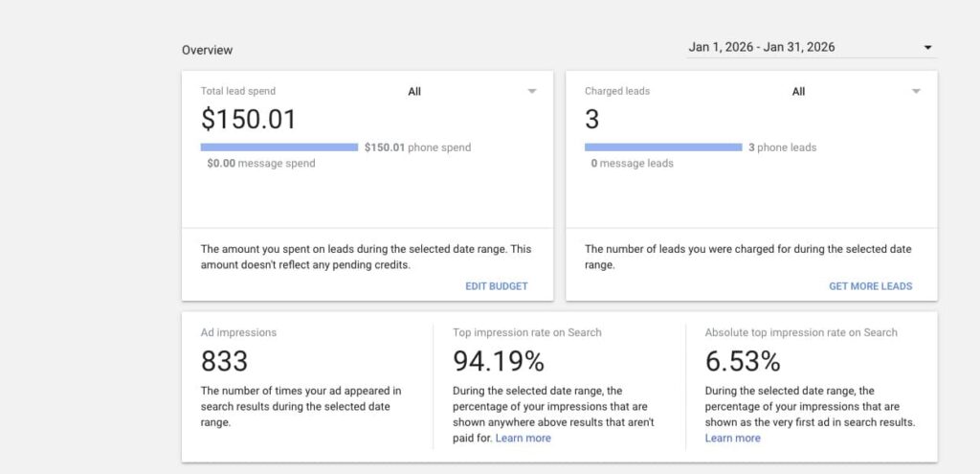Screen dimensions: 980x474
Task: Click the arrow icon in Charged leads card
Action: click(916, 91)
